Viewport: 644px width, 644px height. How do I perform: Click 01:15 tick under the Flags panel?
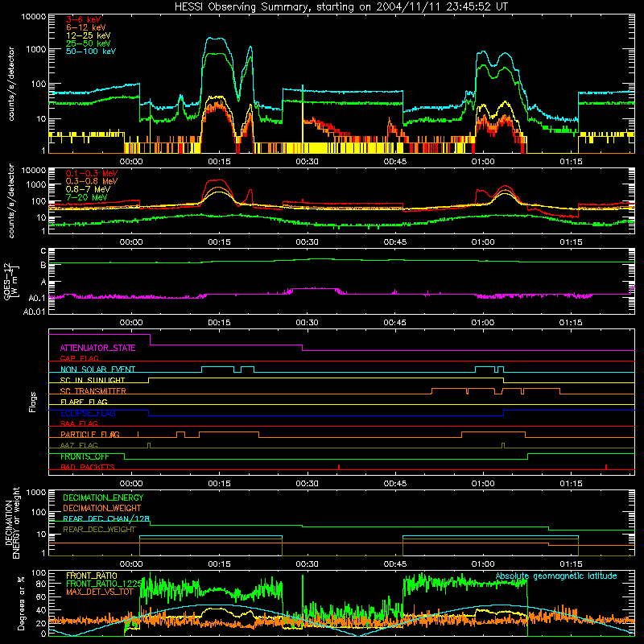pyautogui.click(x=571, y=484)
